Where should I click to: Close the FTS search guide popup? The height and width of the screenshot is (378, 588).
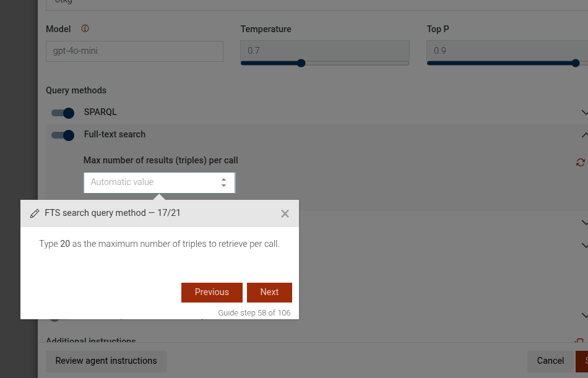click(x=285, y=213)
